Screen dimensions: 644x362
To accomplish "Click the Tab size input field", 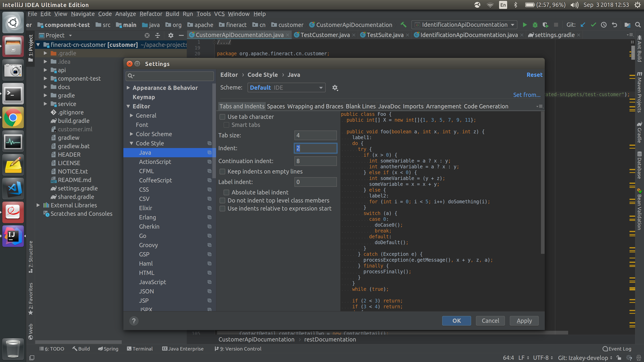I will click(x=316, y=135).
